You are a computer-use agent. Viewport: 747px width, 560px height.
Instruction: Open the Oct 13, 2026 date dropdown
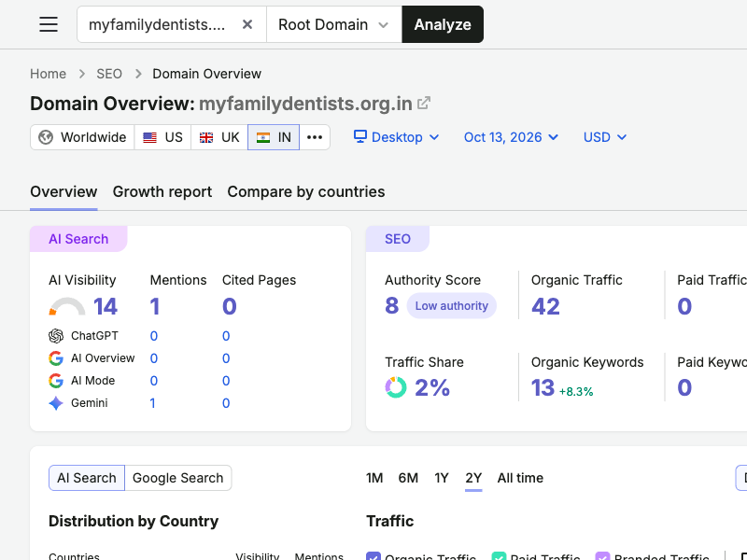511,137
